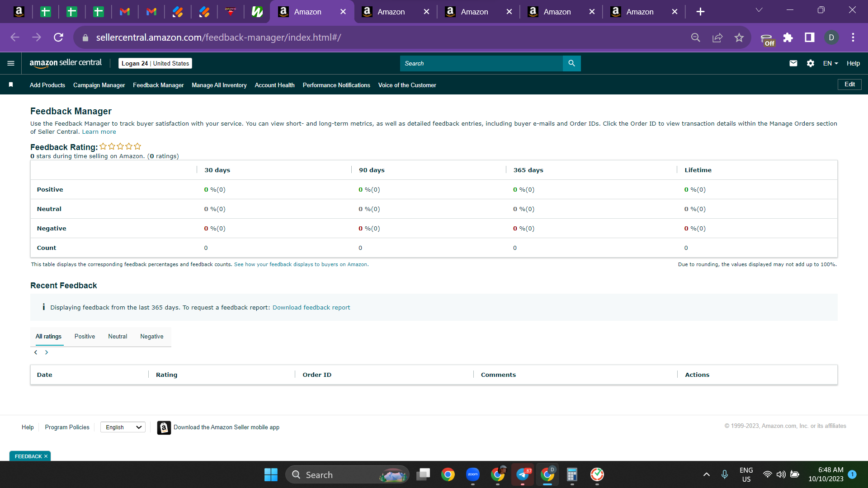
Task: Switch to the Negative tab
Action: pos(152,337)
